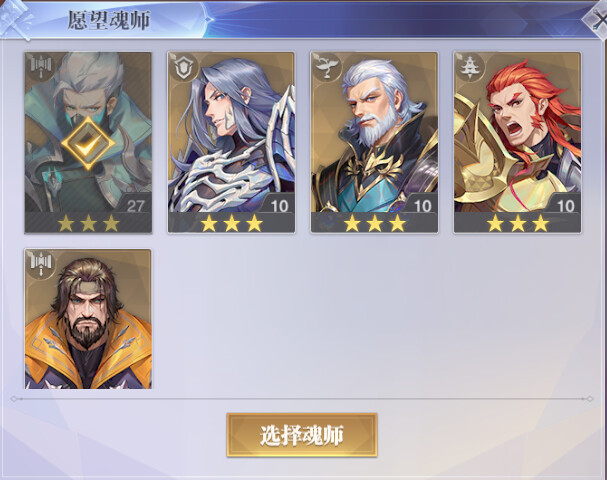This screenshot has width=607, height=480.
Task: Close the 愿望魂师 selection window
Action: tap(597, 20)
